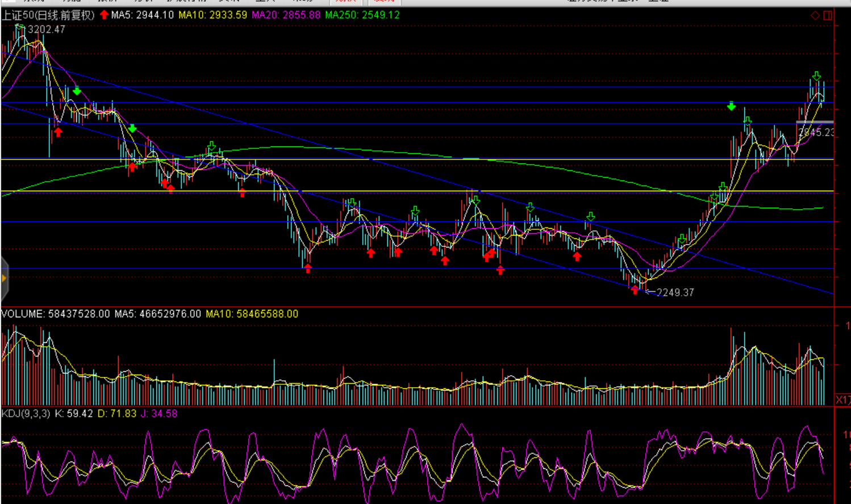
Task: Click the volume MA10: 58465588.00 label
Action: (x=252, y=314)
